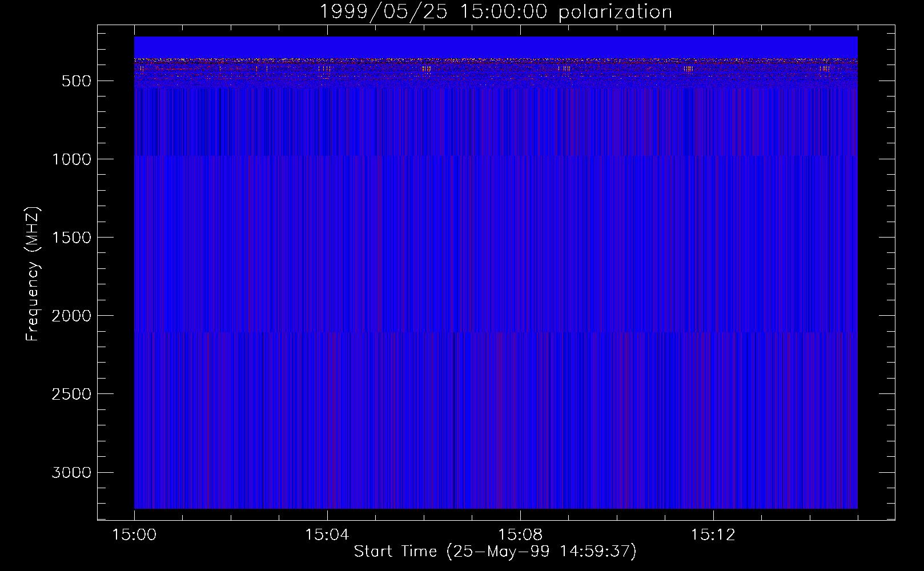The height and width of the screenshot is (571, 924).
Task: Select the 500 frequency tick label
Action: point(77,81)
